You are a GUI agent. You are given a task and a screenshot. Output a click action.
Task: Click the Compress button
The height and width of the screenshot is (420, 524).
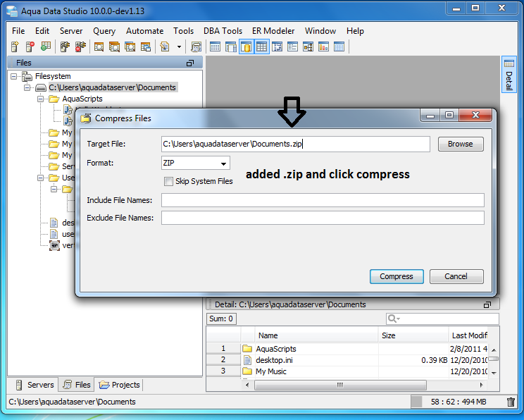coord(397,276)
